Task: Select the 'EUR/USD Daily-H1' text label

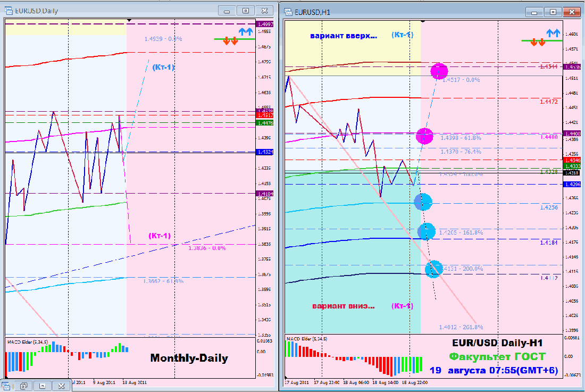Action: pos(497,343)
